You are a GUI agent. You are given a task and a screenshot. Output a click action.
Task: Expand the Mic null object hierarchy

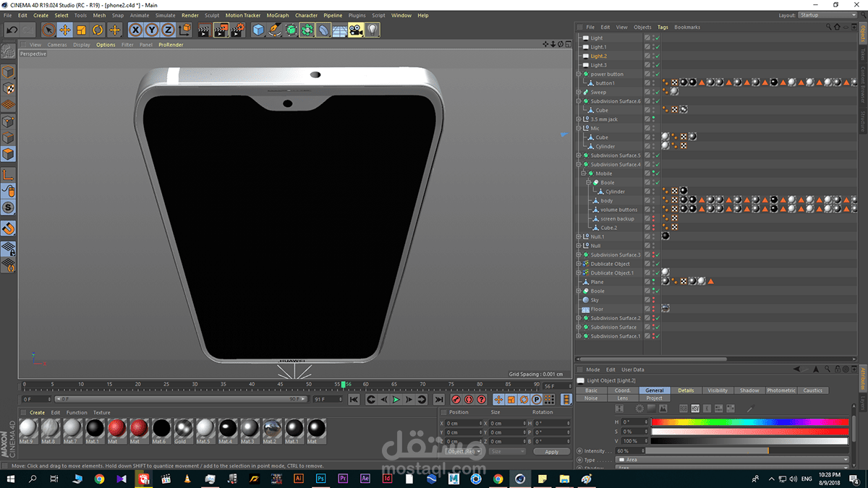tap(579, 129)
